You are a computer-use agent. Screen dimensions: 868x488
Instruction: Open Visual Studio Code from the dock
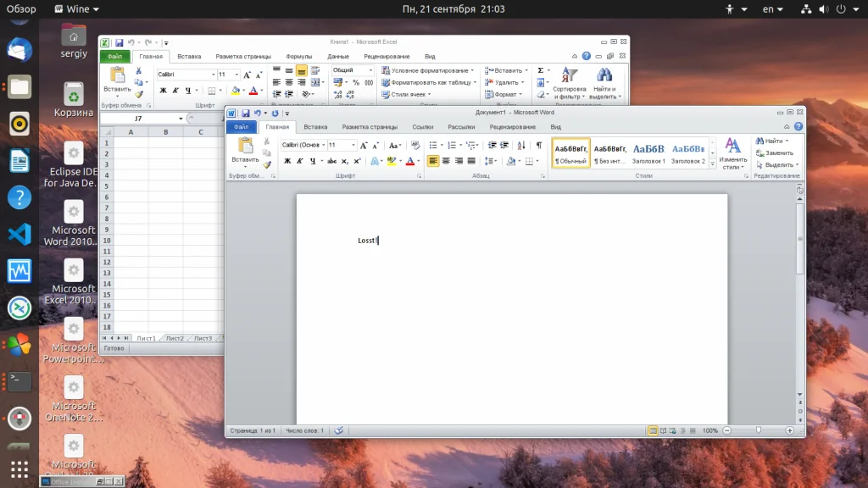click(19, 234)
